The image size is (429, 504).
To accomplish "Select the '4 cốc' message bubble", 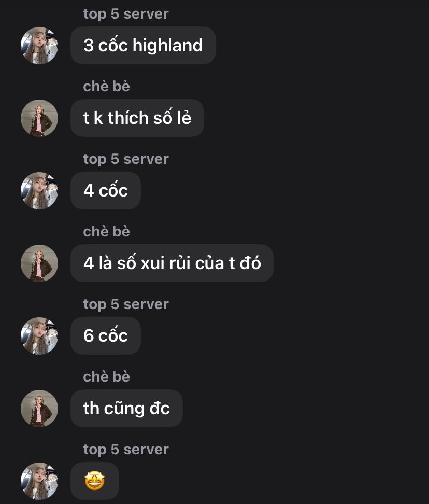I will point(106,191).
